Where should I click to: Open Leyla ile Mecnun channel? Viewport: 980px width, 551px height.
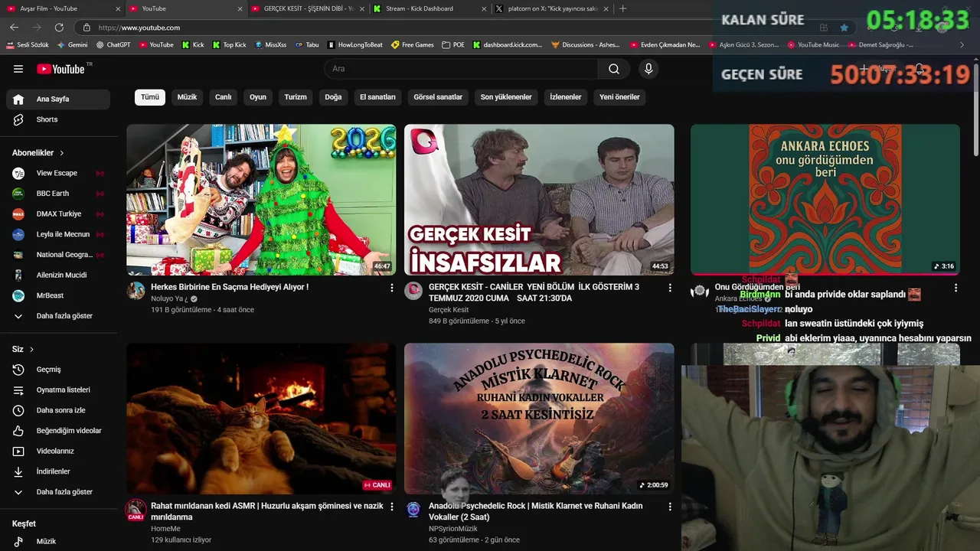click(x=58, y=234)
